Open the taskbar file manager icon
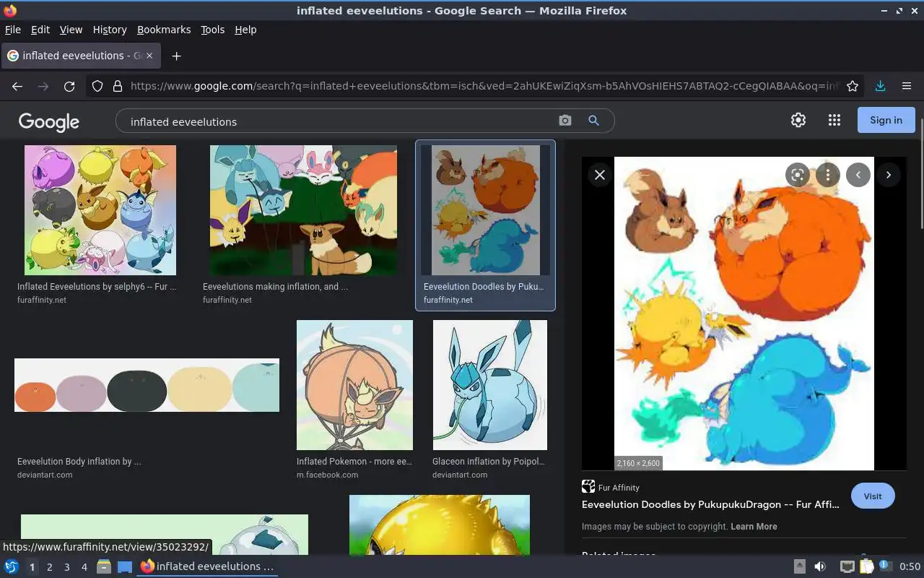The height and width of the screenshot is (578, 924). tap(104, 567)
